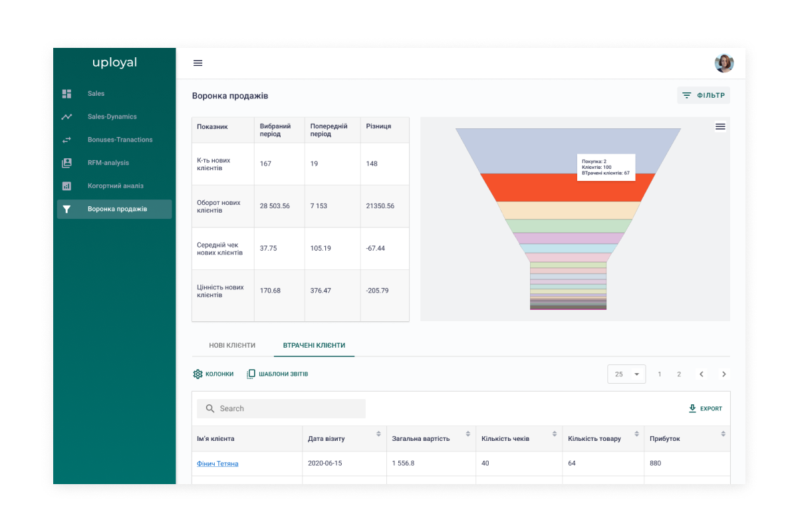Click the RFM-analysis sidebar icon
Screen dimensions: 798x532
pos(66,163)
